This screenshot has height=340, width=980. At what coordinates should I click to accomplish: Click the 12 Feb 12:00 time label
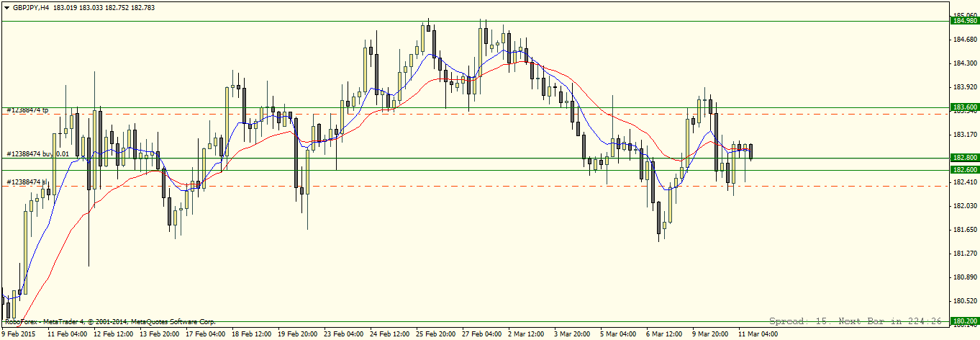(114, 334)
